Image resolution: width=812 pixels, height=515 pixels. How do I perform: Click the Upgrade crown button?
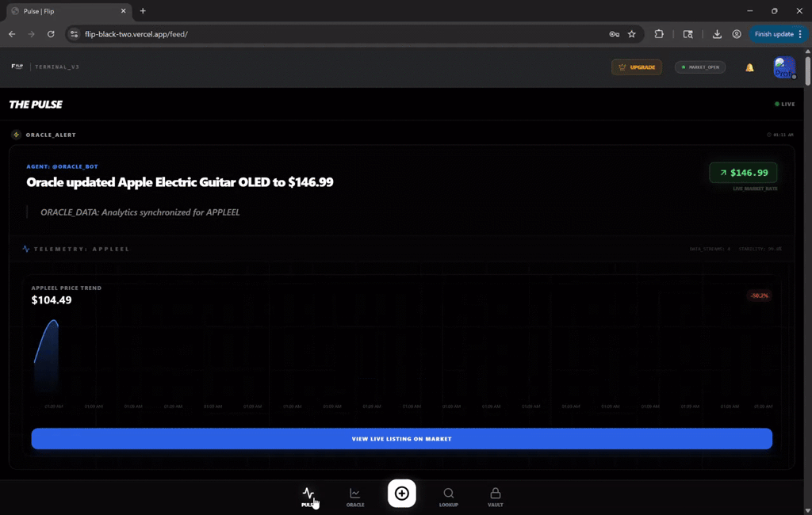click(637, 67)
